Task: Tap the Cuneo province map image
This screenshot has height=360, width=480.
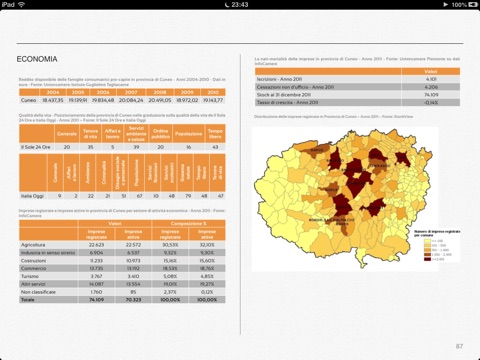Action: coord(345,199)
